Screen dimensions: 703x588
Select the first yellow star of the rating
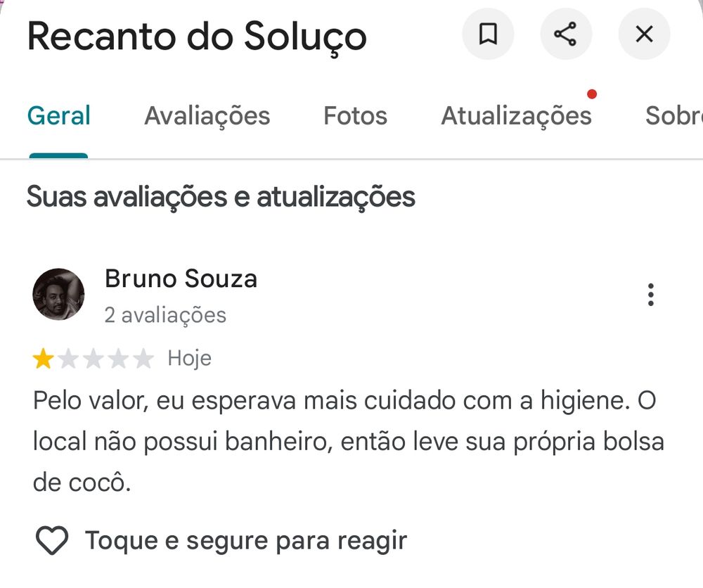coord(44,358)
